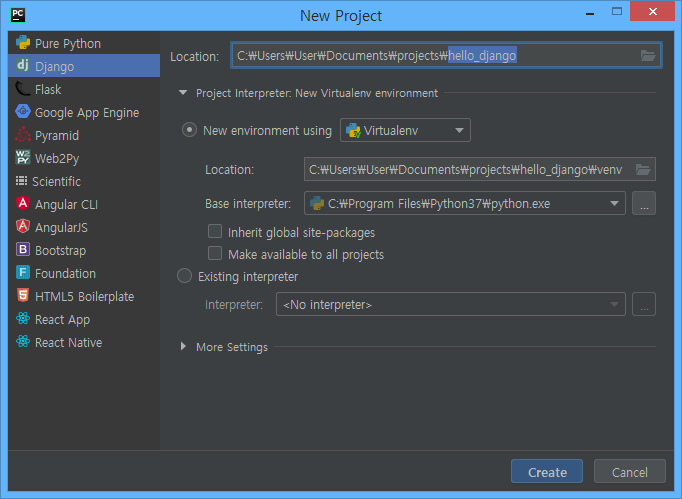Open the Virtualenv environment type dropdown
Screen dimensions: 682x499
point(405,130)
